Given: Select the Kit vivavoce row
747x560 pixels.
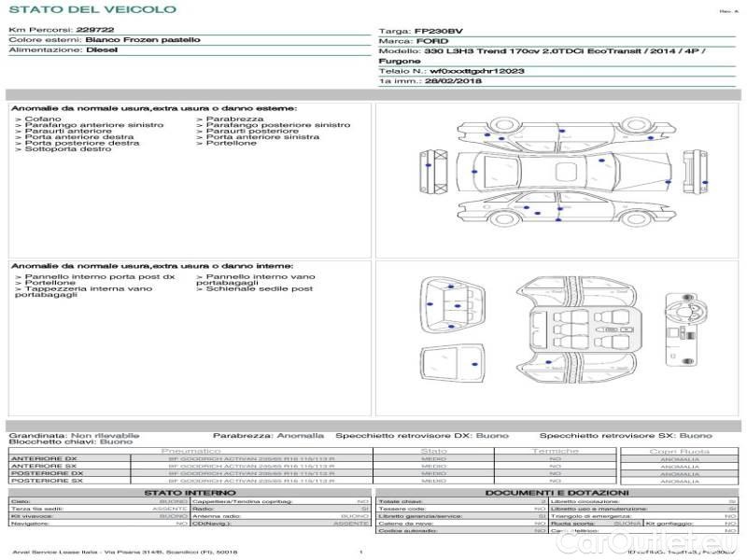Looking at the screenshot, I should coord(99,516).
